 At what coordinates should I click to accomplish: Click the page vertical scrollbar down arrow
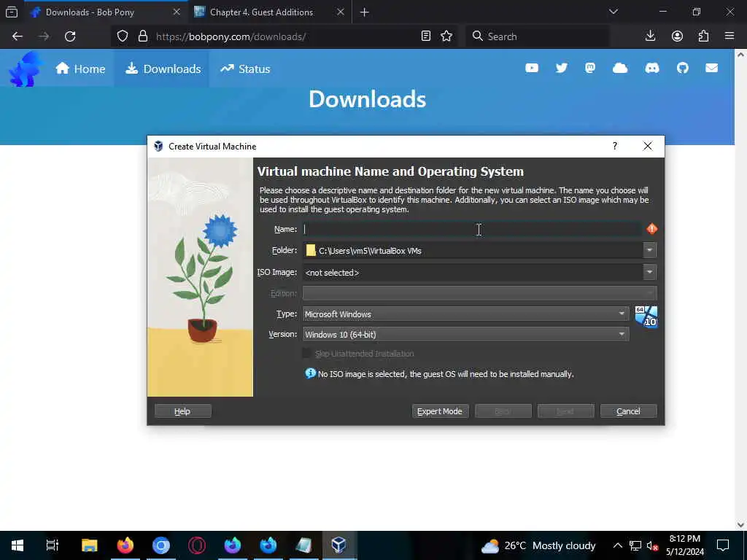(x=740, y=525)
